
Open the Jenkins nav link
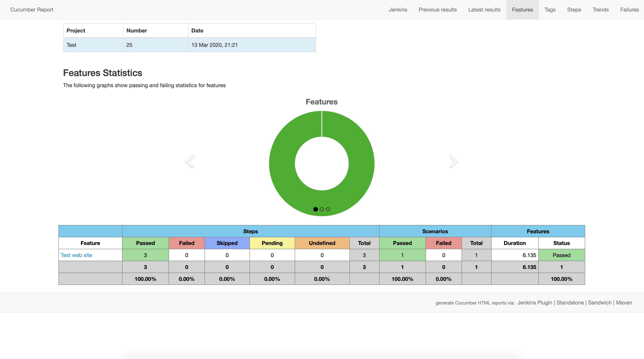(x=398, y=10)
